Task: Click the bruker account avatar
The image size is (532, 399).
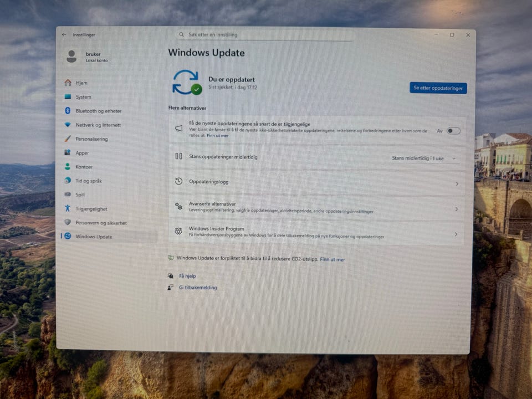Action: coord(71,57)
